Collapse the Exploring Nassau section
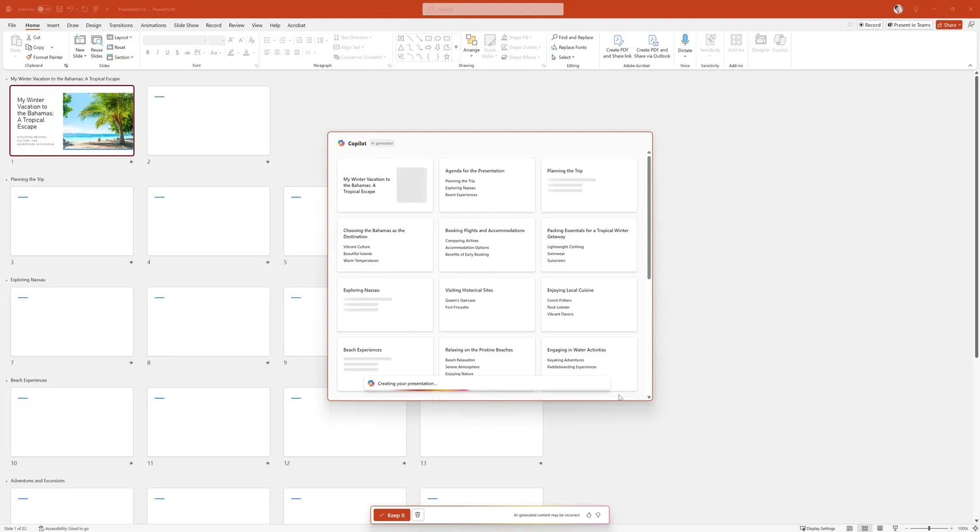This screenshot has height=532, width=980. tap(7, 280)
